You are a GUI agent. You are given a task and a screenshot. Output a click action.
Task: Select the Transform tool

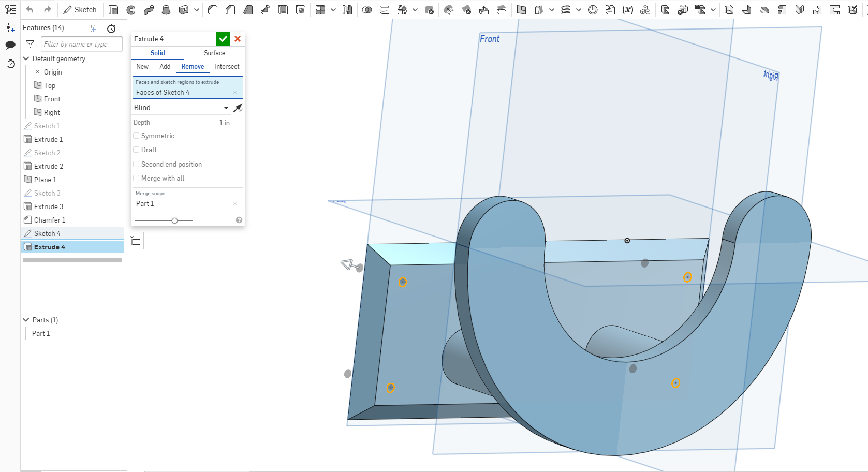[402, 10]
